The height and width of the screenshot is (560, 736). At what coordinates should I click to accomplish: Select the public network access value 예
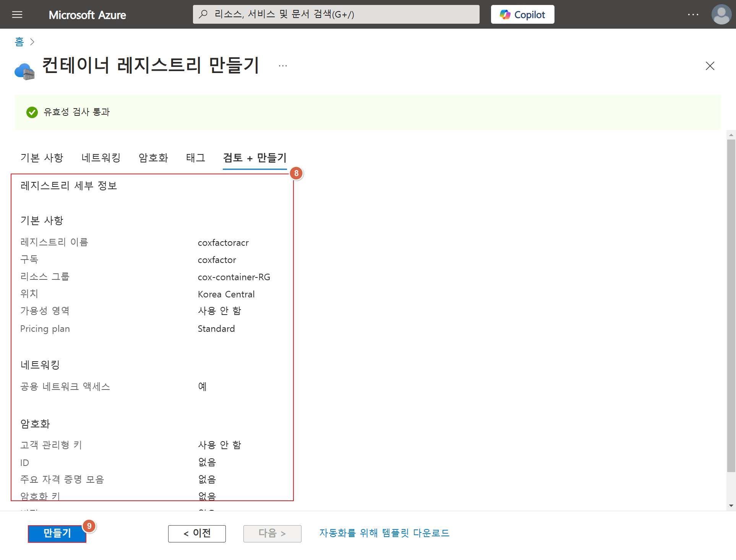pos(202,386)
